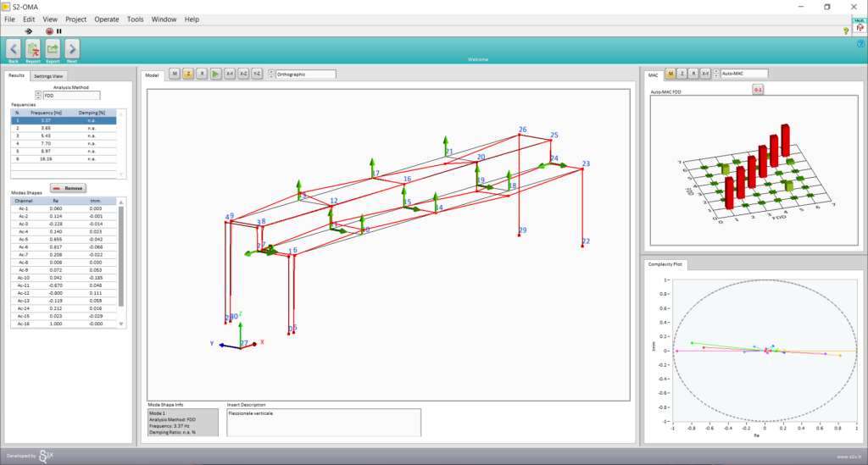Step the Analysis Method spinner arrows

38,96
